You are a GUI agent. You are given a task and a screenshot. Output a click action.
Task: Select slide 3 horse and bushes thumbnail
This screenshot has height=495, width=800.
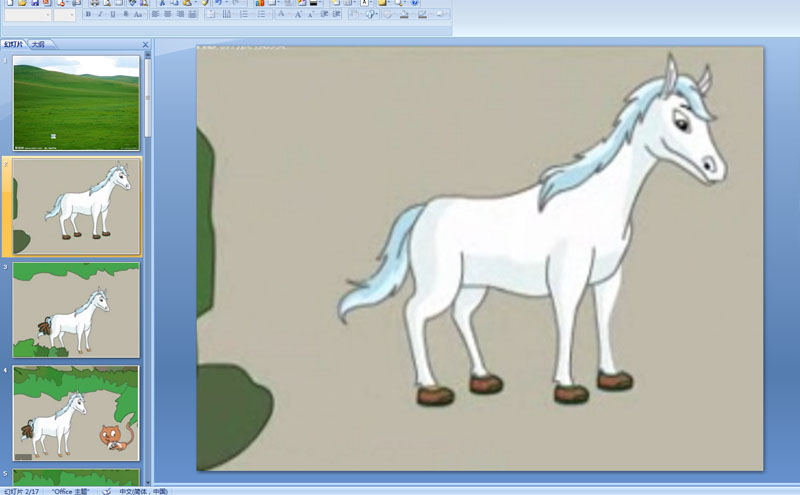[x=76, y=310]
